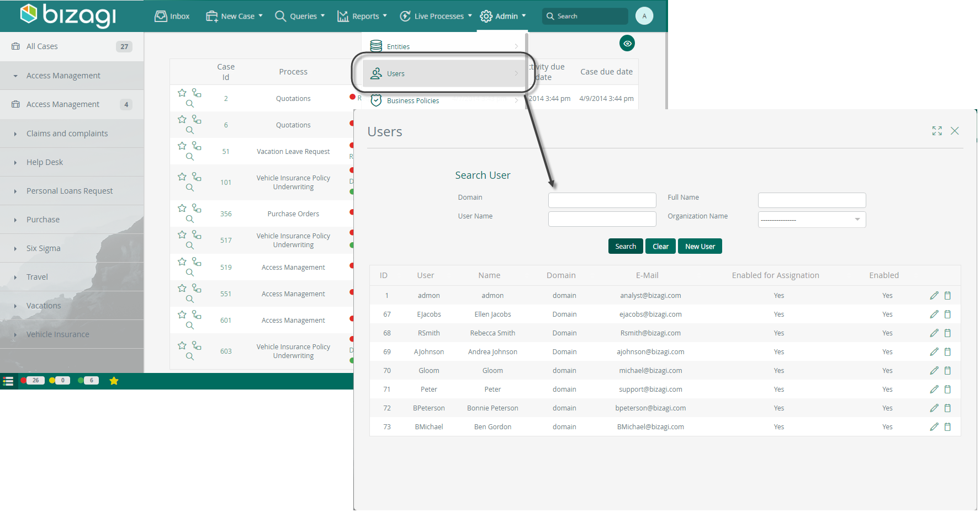Screen dimensions: 980x512
Task: Toggle the eye visibility button
Action: tap(627, 43)
